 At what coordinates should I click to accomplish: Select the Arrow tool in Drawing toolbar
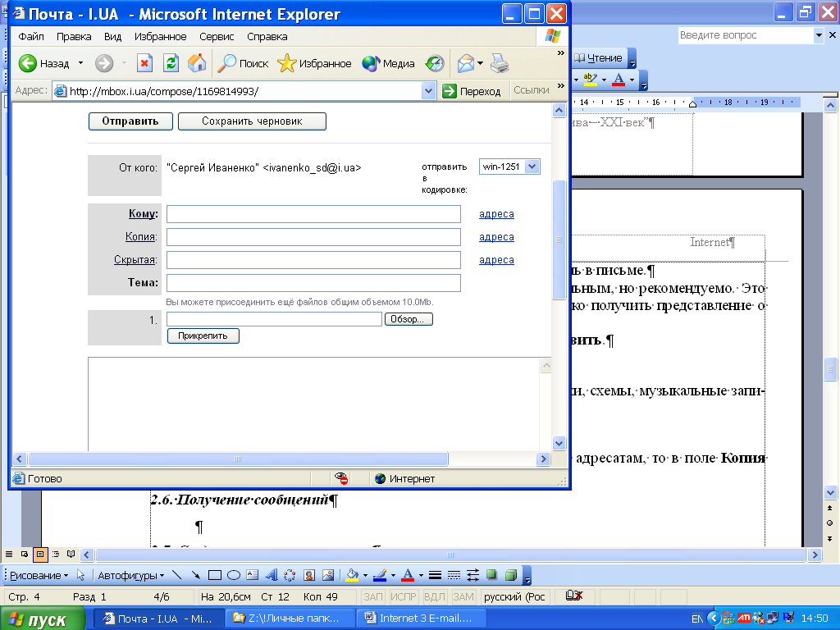195,575
